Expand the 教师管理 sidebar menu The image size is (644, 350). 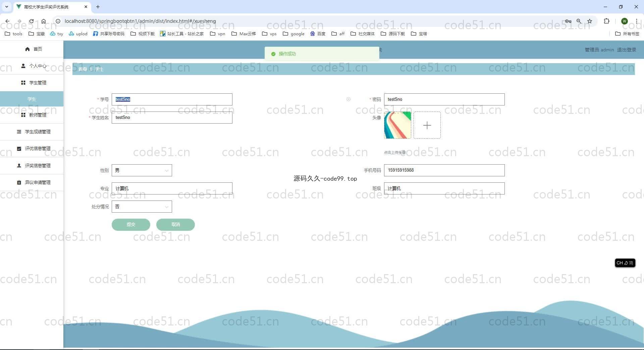click(32, 115)
